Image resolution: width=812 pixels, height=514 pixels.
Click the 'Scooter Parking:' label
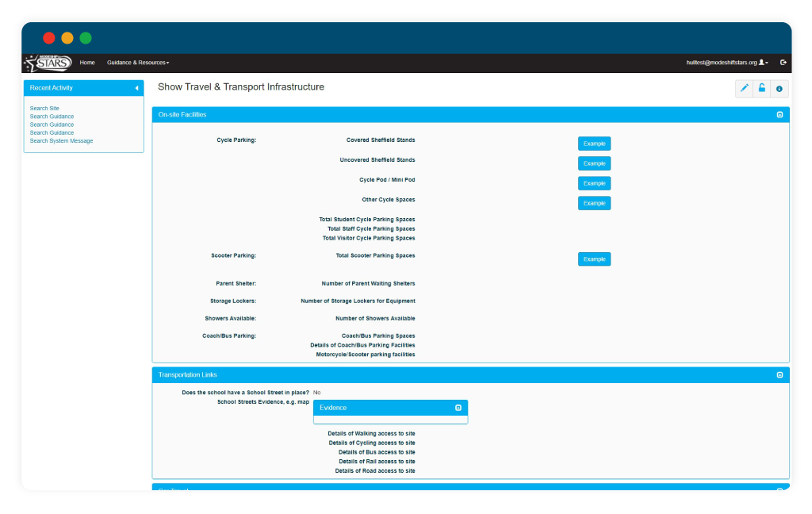(x=234, y=255)
